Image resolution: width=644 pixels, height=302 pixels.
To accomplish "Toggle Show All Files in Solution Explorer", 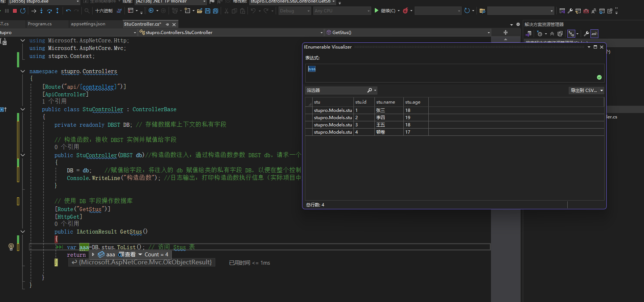I will coord(560,34).
